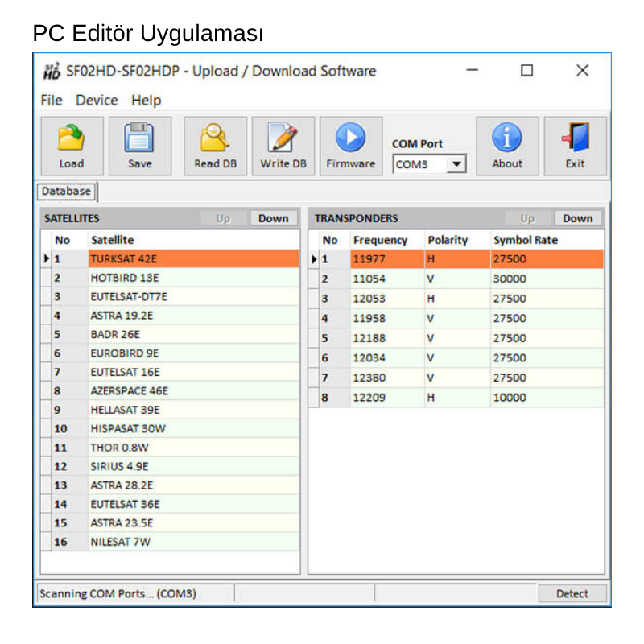Click polarity H of transponder 12053

point(457,299)
